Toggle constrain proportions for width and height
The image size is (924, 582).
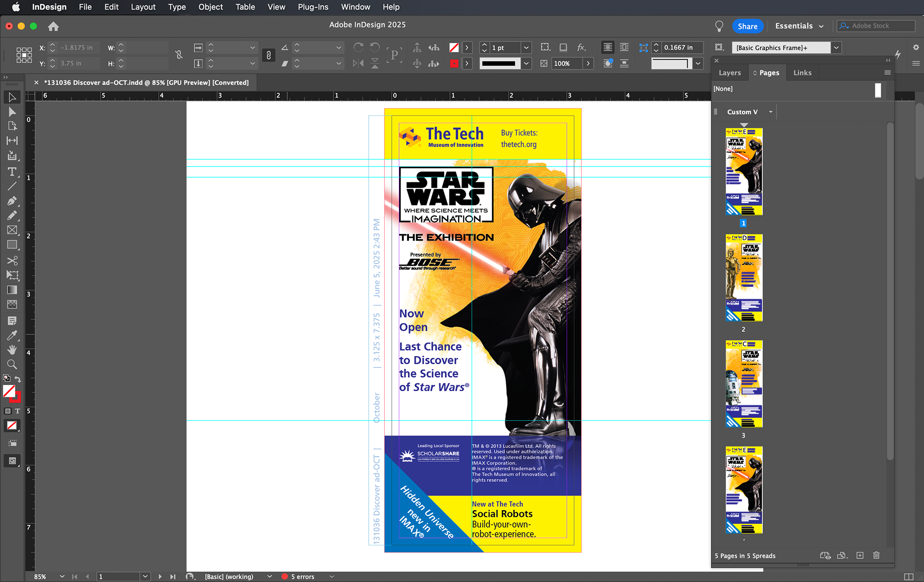pos(179,55)
